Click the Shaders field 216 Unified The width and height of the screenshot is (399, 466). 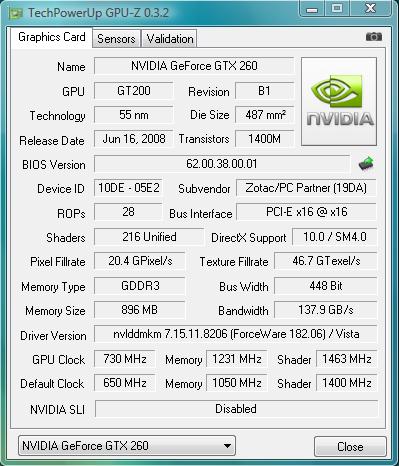pos(149,237)
